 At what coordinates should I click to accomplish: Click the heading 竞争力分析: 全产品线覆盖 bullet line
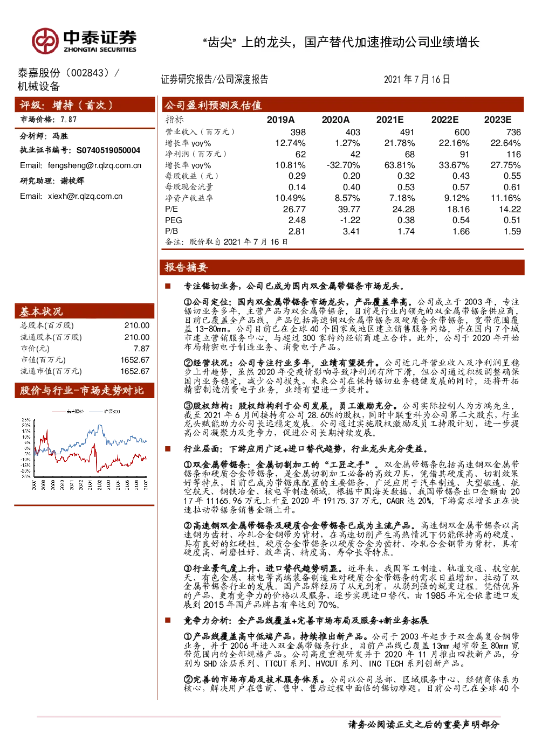tap(306, 621)
